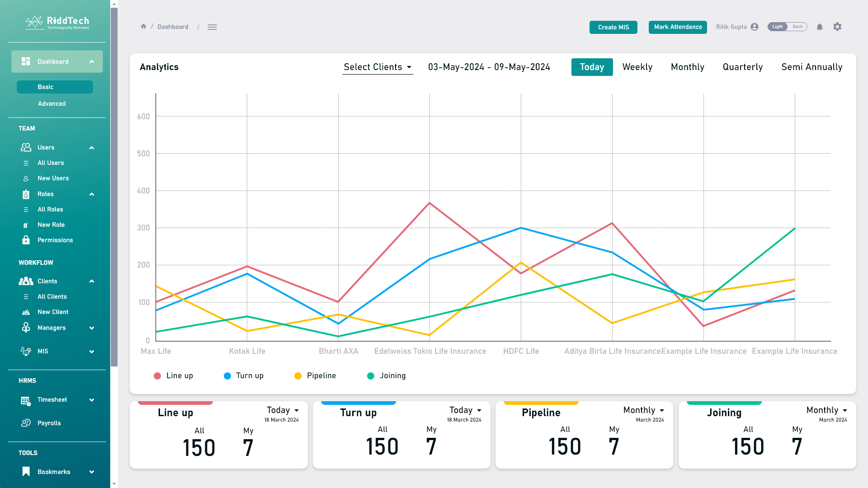Click the Timesheet calendar icon
This screenshot has width=868, height=488.
(x=26, y=401)
